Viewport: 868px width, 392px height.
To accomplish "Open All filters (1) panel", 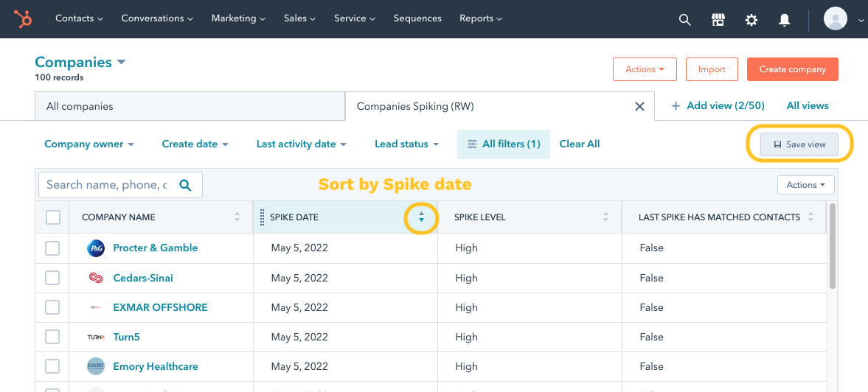I will click(503, 144).
